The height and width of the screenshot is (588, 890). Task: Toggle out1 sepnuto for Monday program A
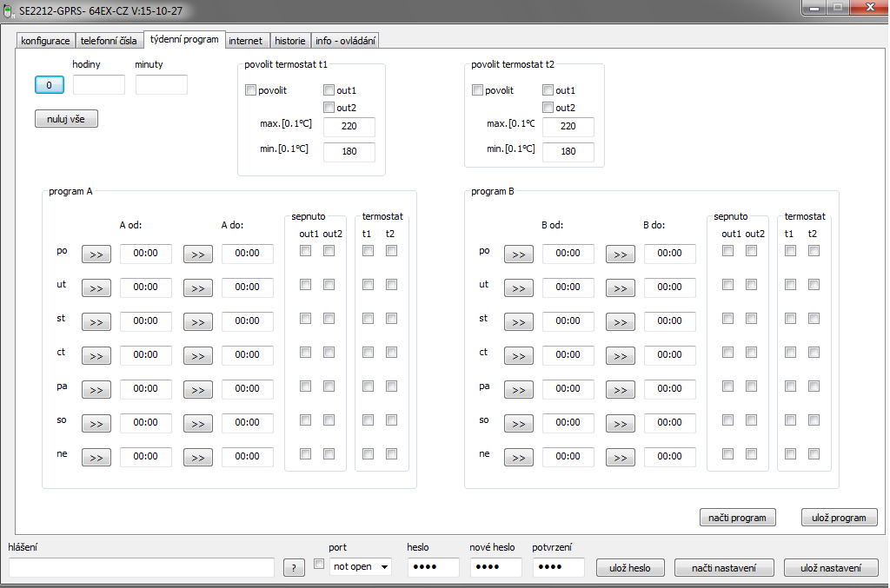[x=305, y=251]
